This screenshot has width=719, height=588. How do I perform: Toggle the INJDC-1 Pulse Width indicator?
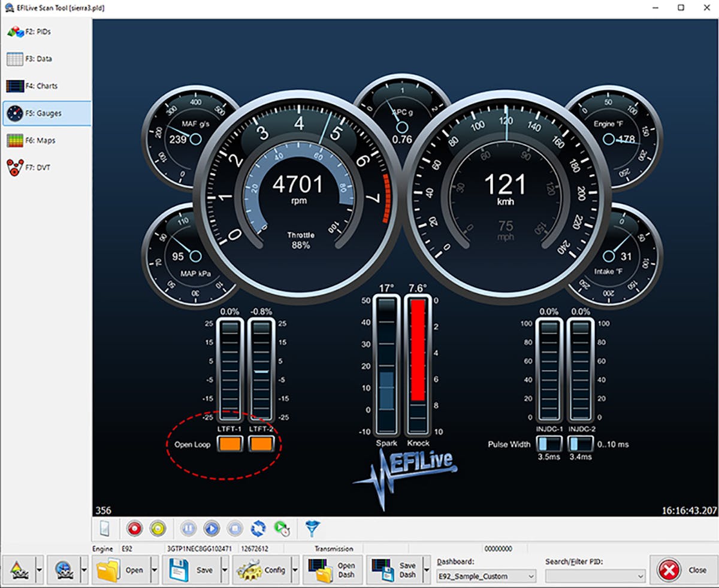[549, 444]
